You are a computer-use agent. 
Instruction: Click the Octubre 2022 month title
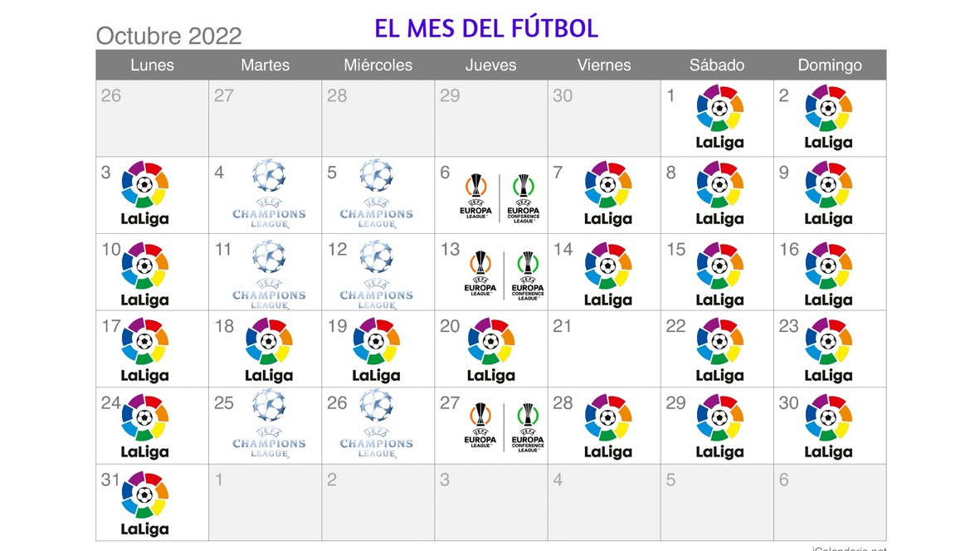coord(169,36)
